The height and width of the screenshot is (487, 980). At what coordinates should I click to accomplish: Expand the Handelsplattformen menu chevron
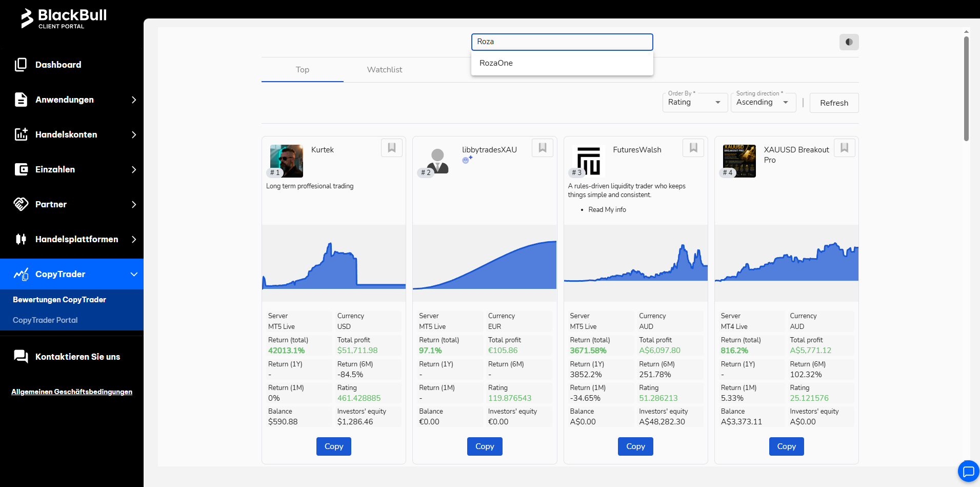(134, 239)
